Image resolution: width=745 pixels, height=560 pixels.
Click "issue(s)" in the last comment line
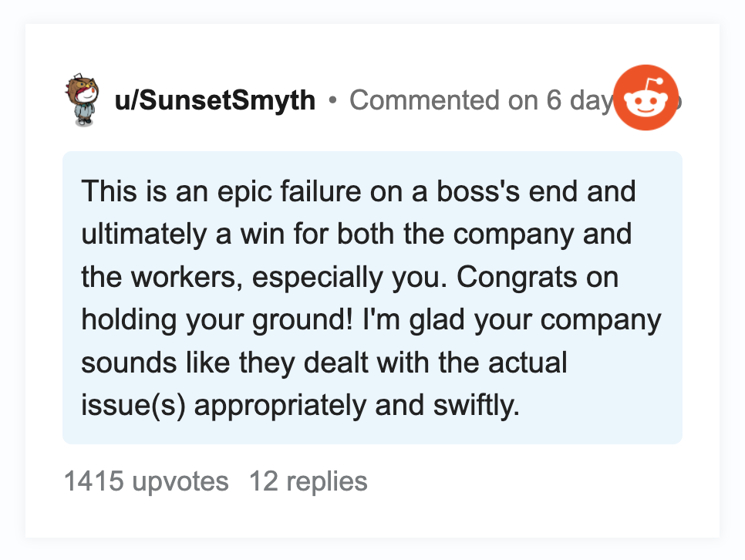tap(133, 406)
